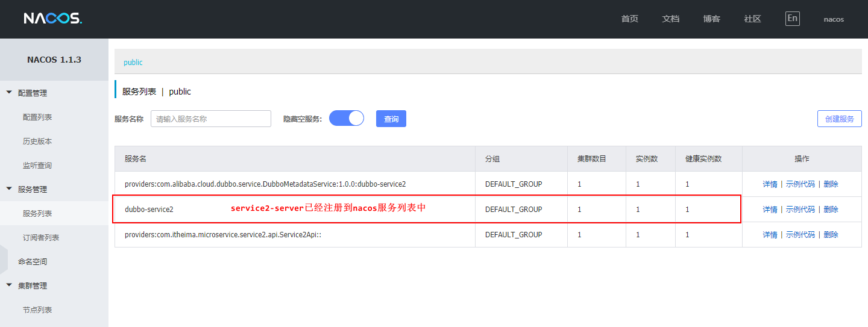The width and height of the screenshot is (868, 327).
Task: Select the providers:com.itheima Service2Api name
Action: coord(223,235)
